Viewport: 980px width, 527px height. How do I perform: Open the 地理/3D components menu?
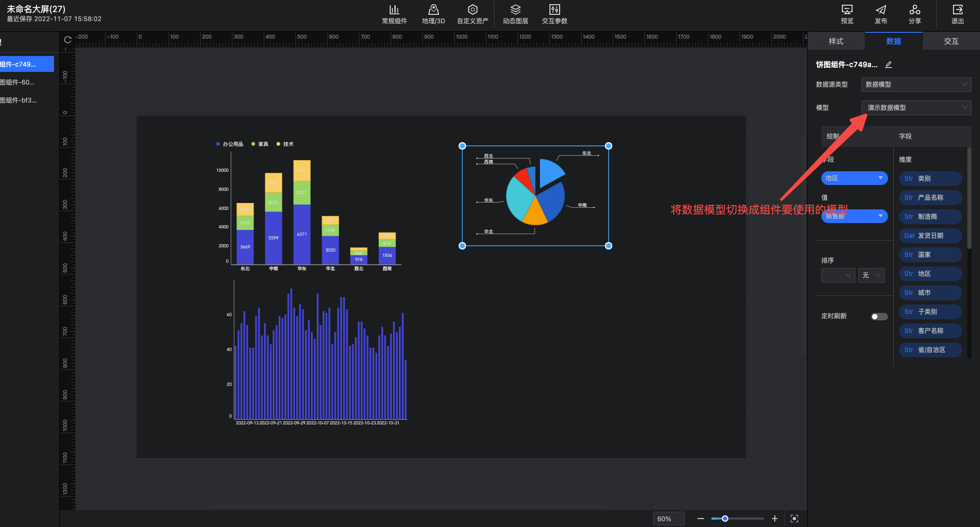click(433, 14)
